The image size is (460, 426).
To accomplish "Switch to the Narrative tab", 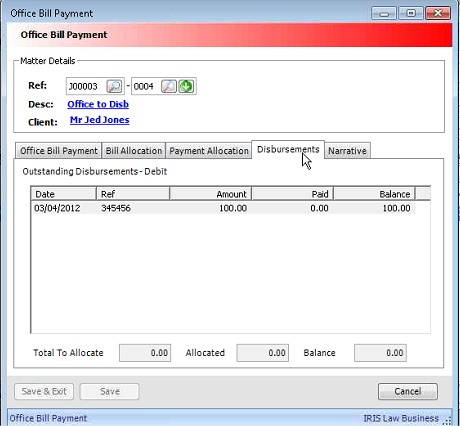I will (x=347, y=151).
